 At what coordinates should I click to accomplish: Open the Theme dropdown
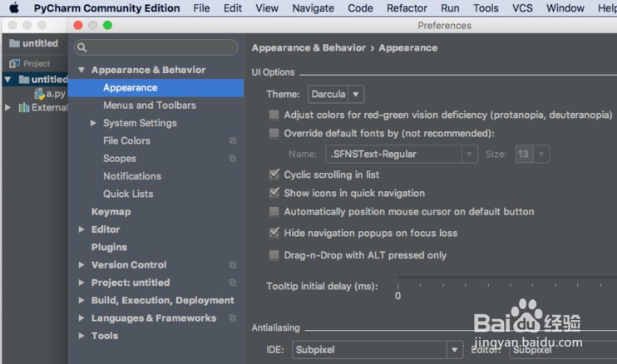[336, 95]
